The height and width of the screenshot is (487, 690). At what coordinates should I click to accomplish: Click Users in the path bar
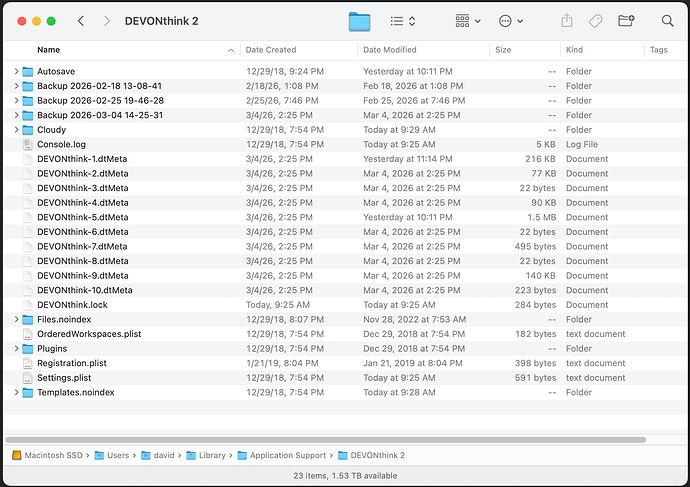click(x=112, y=455)
